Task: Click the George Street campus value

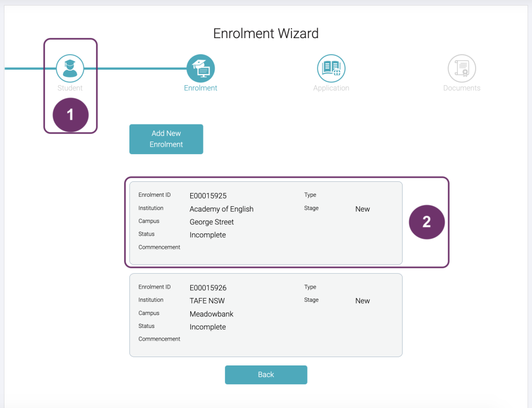Action: pyautogui.click(x=212, y=222)
